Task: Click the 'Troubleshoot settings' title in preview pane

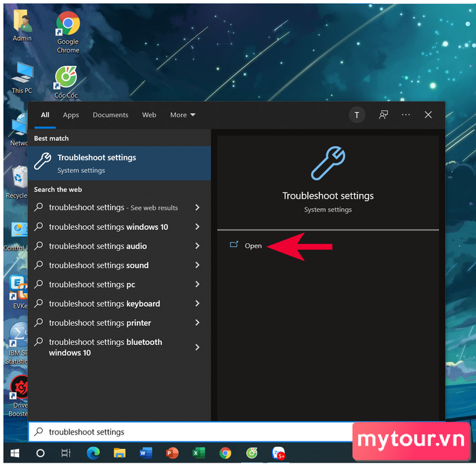Action: click(328, 196)
